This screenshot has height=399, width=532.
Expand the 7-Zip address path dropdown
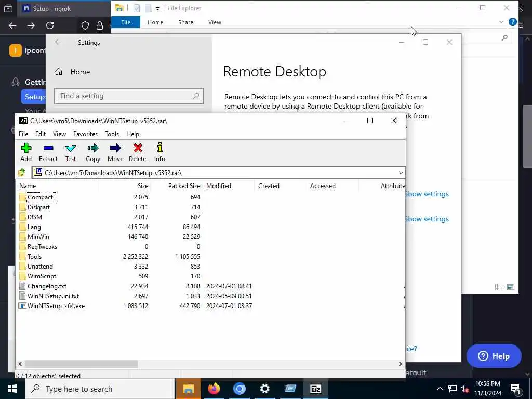coord(401,172)
